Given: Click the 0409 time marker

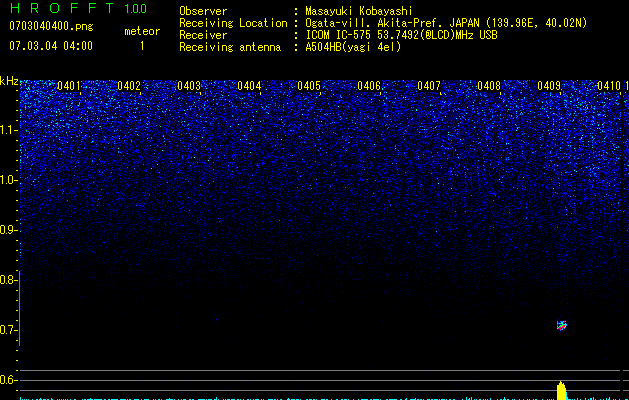Looking at the screenshot, I should [549, 86].
